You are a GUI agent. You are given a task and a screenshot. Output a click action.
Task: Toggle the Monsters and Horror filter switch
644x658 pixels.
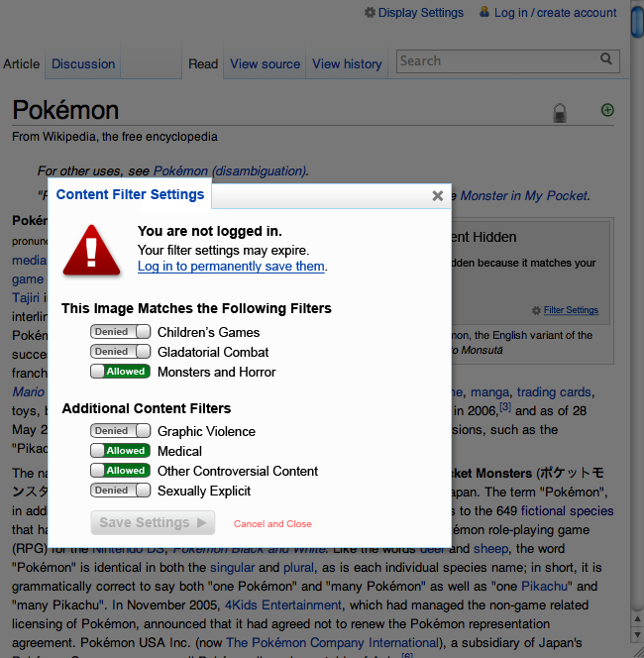[x=121, y=372]
